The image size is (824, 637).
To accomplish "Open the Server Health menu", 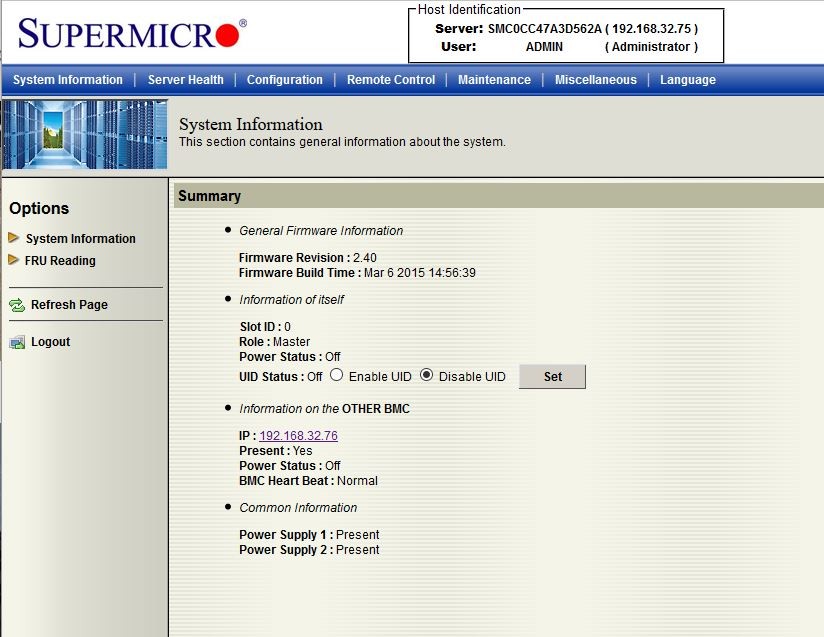I will pyautogui.click(x=185, y=80).
